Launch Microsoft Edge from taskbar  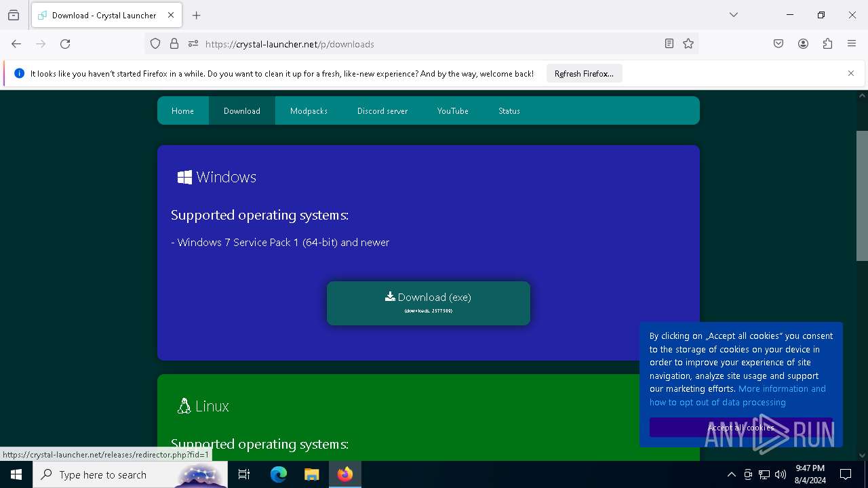click(x=279, y=474)
